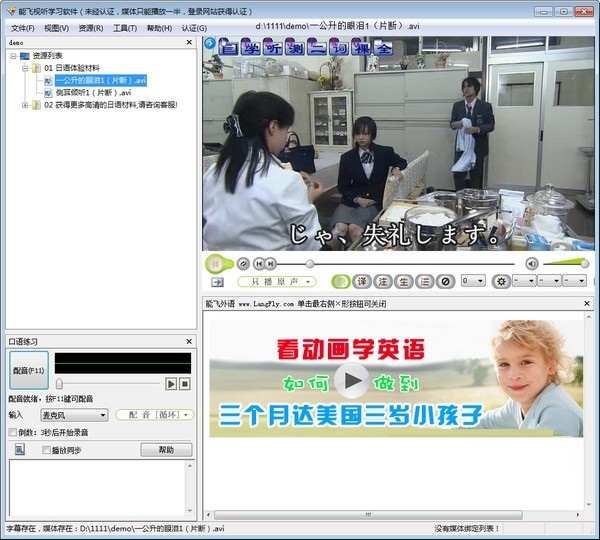600x540 pixels.
Task: Click the 裸 icon on the video toolbar
Action: click(x=361, y=47)
